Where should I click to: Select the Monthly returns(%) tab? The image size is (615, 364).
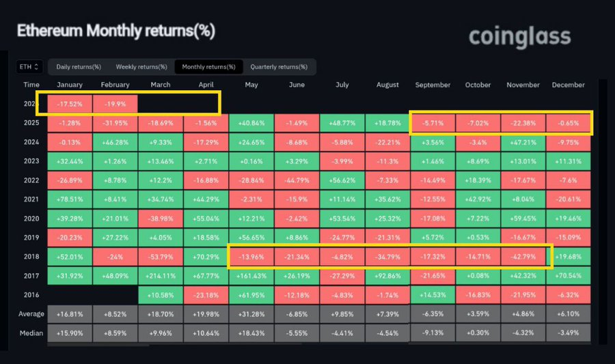[x=208, y=67]
